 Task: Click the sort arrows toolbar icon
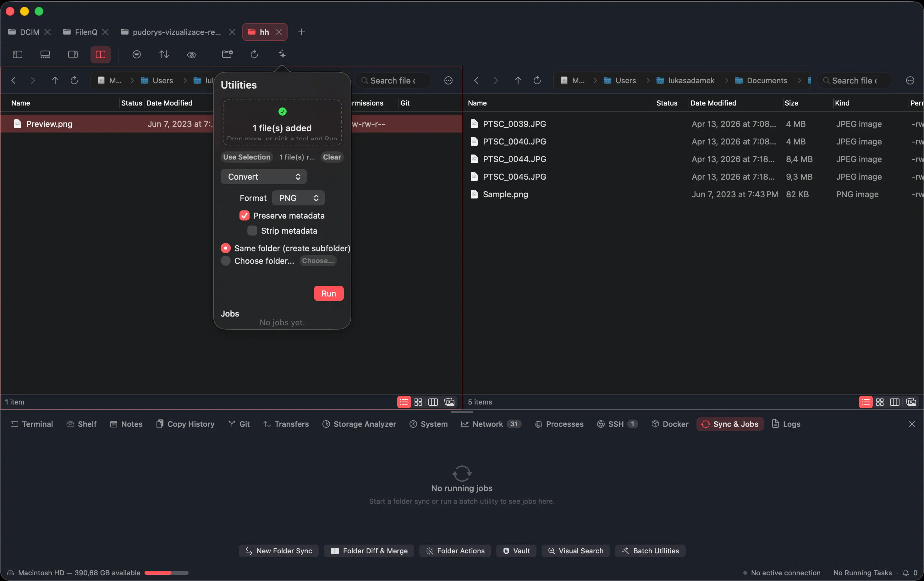tap(164, 54)
